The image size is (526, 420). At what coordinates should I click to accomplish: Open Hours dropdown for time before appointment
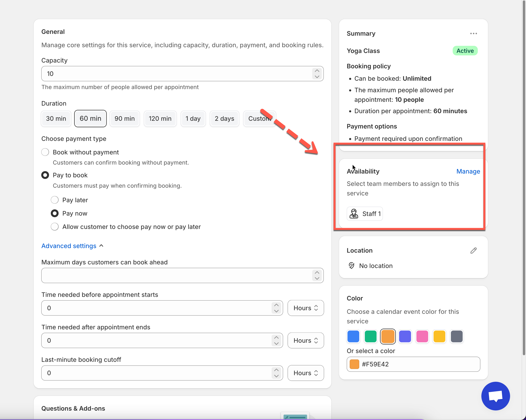(x=305, y=308)
